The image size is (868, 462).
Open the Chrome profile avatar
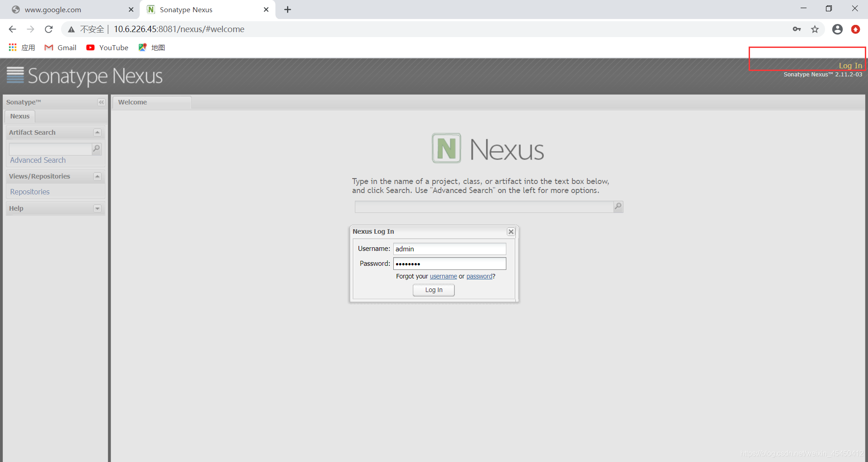[x=837, y=29]
